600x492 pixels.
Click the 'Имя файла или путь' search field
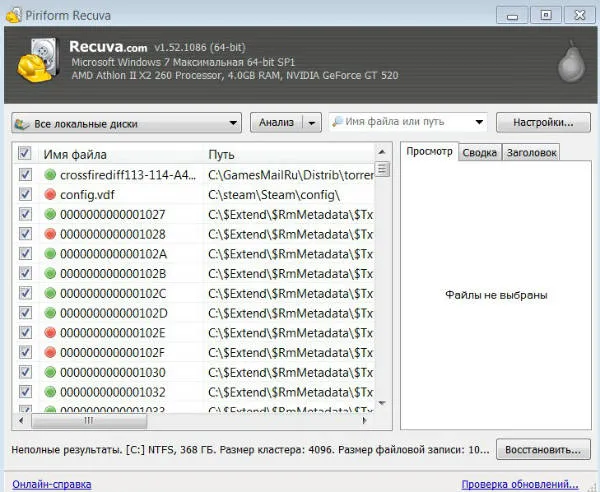click(406, 122)
